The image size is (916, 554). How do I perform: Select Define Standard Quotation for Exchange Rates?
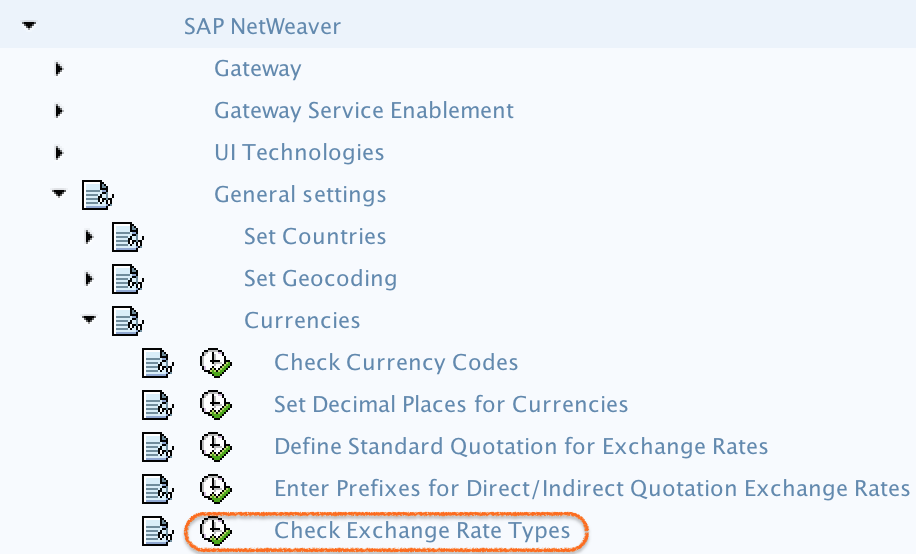(x=521, y=446)
